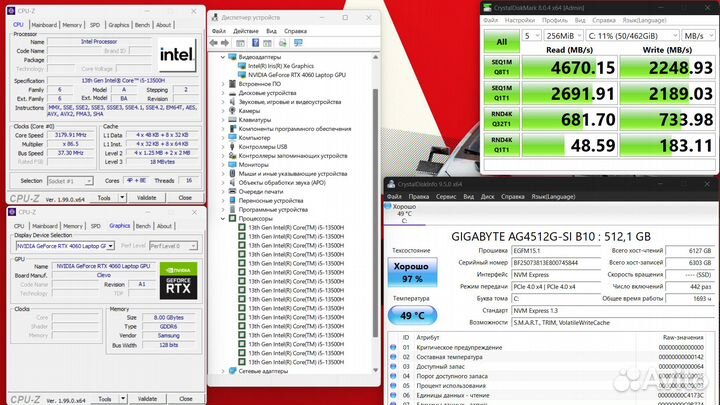Click the NVIDIA GeForce RTX logo
The height and width of the screenshot is (405, 720).
[179, 281]
